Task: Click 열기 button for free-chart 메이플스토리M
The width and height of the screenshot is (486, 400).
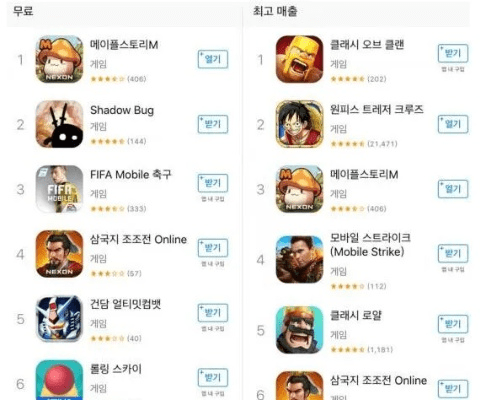Action: point(213,59)
